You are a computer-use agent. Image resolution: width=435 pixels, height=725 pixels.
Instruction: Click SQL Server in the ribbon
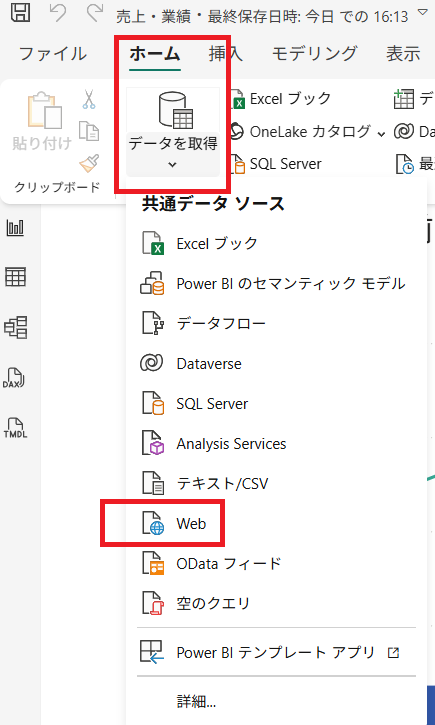coord(276,164)
